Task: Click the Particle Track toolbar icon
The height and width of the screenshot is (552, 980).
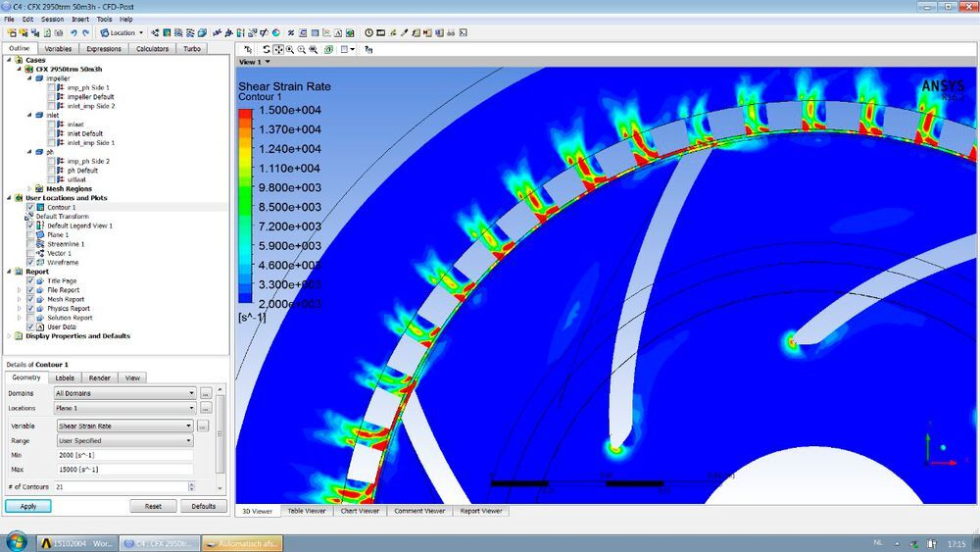Action: [190, 32]
